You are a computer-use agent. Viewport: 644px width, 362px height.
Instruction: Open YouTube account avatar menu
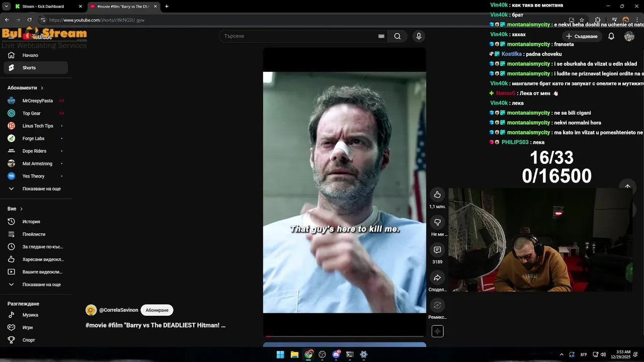[x=629, y=36]
